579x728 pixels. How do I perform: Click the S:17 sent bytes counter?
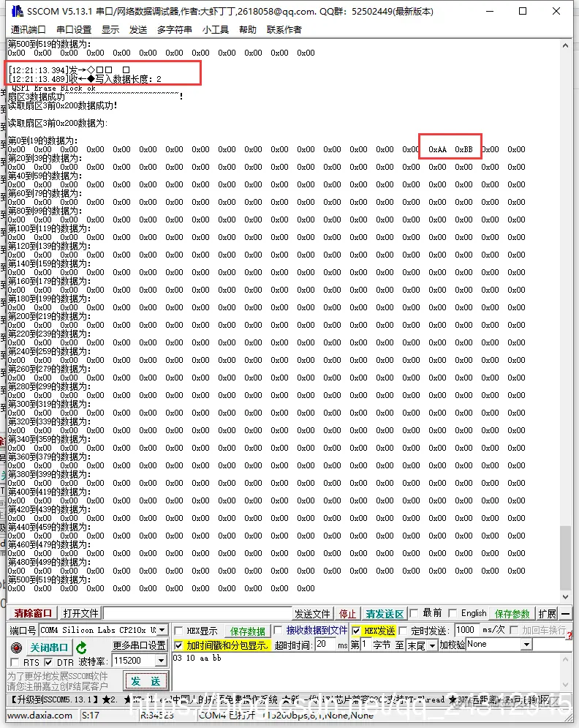[x=90, y=716]
